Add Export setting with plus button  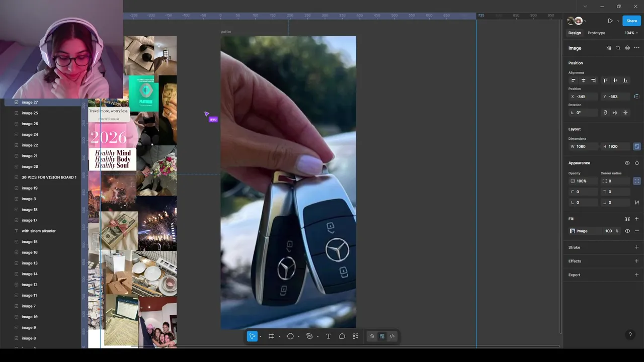pos(637,275)
